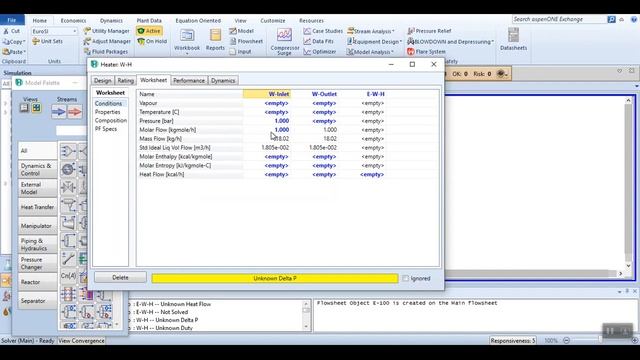Open the Workbook
Viewport: 640px width, 360px height.
187,41
